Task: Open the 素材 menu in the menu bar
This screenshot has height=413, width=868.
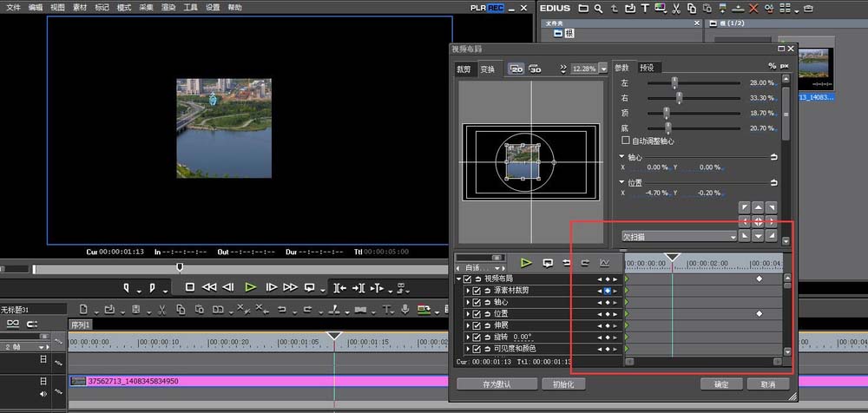Action: tap(81, 7)
